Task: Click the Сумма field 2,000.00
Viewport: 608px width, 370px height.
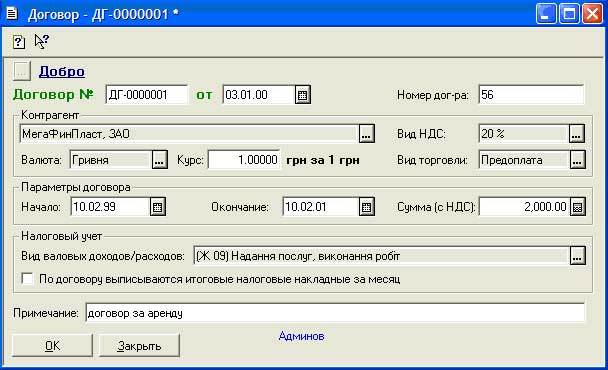Action: coord(524,207)
